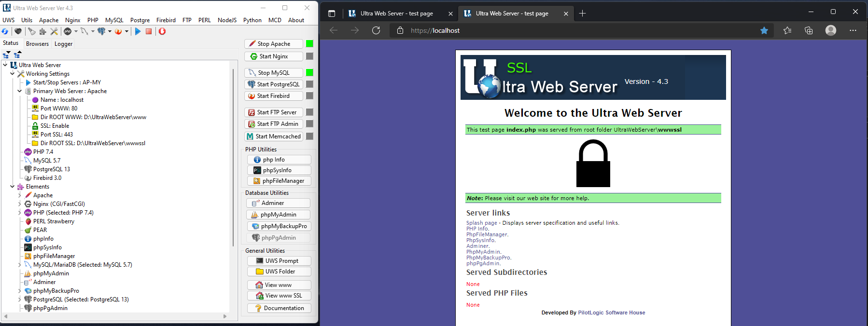
Task: Click the puzzle piece toolbar icon
Action: (x=43, y=31)
